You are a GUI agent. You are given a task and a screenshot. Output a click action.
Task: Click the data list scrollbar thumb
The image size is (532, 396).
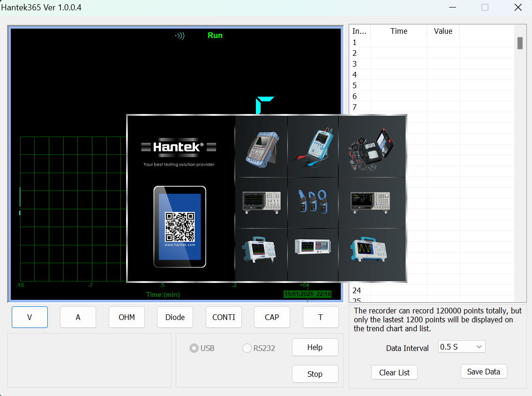[x=520, y=43]
